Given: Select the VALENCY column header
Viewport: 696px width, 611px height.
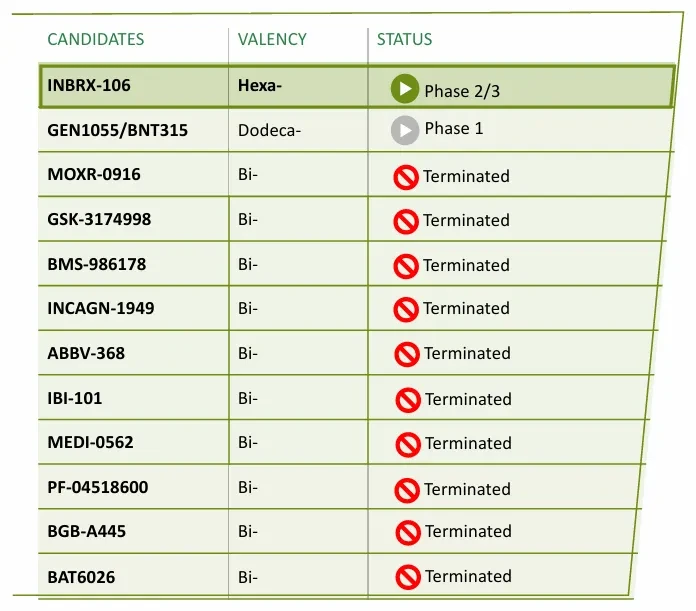Looking at the screenshot, I should click(x=272, y=39).
